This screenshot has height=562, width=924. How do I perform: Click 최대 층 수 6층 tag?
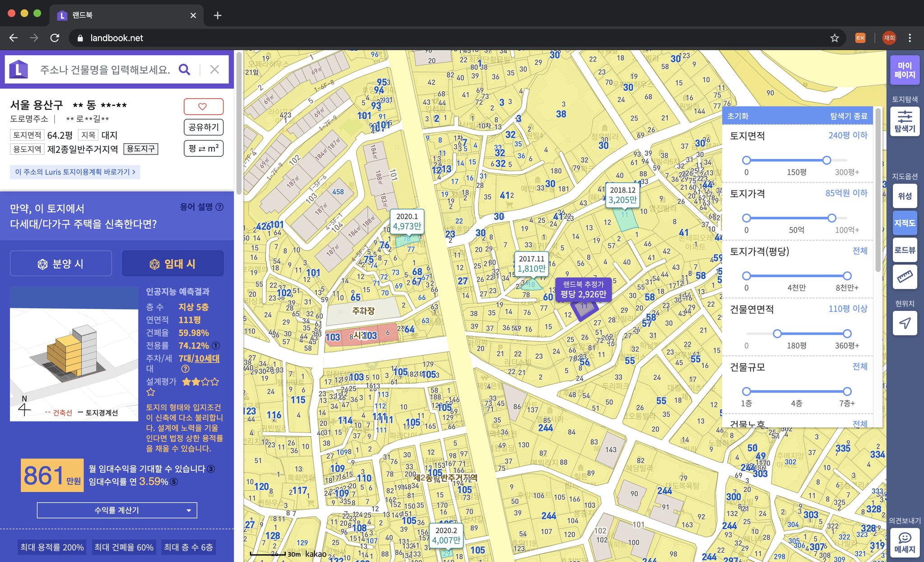188,547
